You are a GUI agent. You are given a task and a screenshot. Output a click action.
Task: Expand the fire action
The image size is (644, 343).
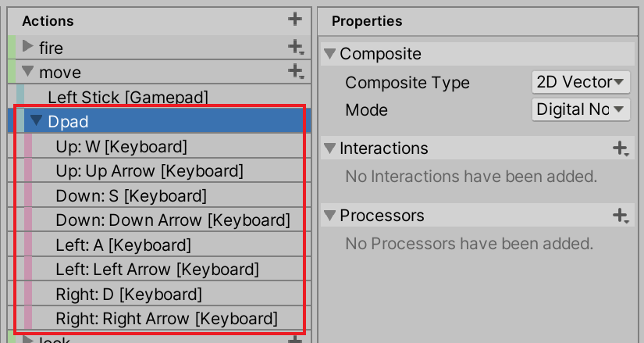tap(28, 48)
